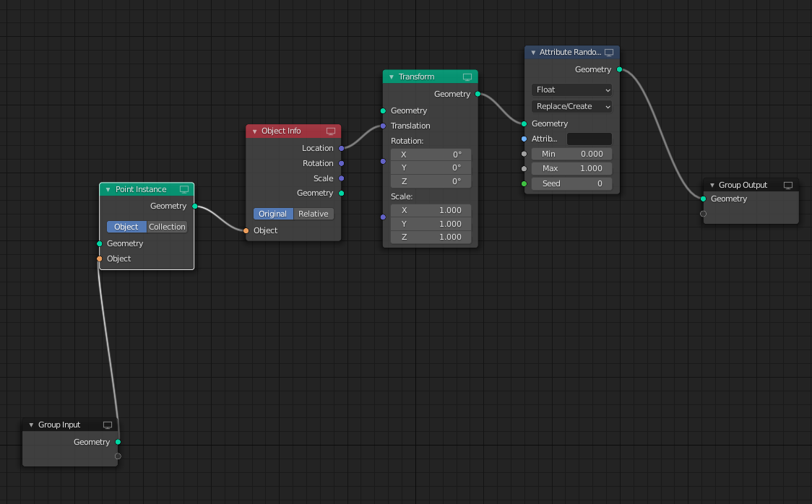The width and height of the screenshot is (812, 504).
Task: Click the Point Instance node preview icon
Action: [x=184, y=189]
